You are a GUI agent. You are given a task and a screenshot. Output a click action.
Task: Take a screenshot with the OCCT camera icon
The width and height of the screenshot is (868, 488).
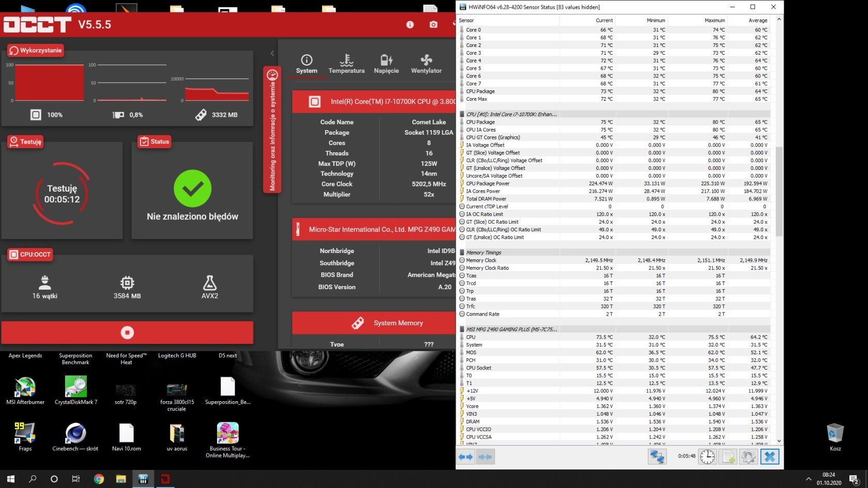(433, 24)
